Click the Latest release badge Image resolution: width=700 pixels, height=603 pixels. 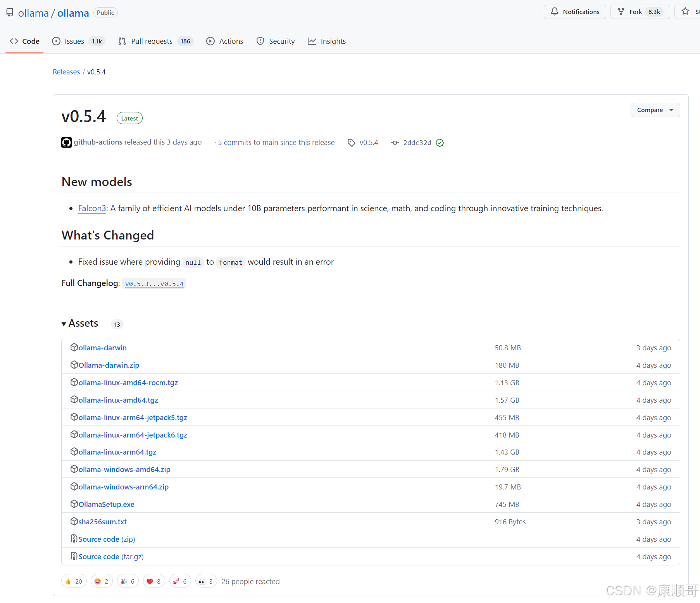(x=129, y=118)
